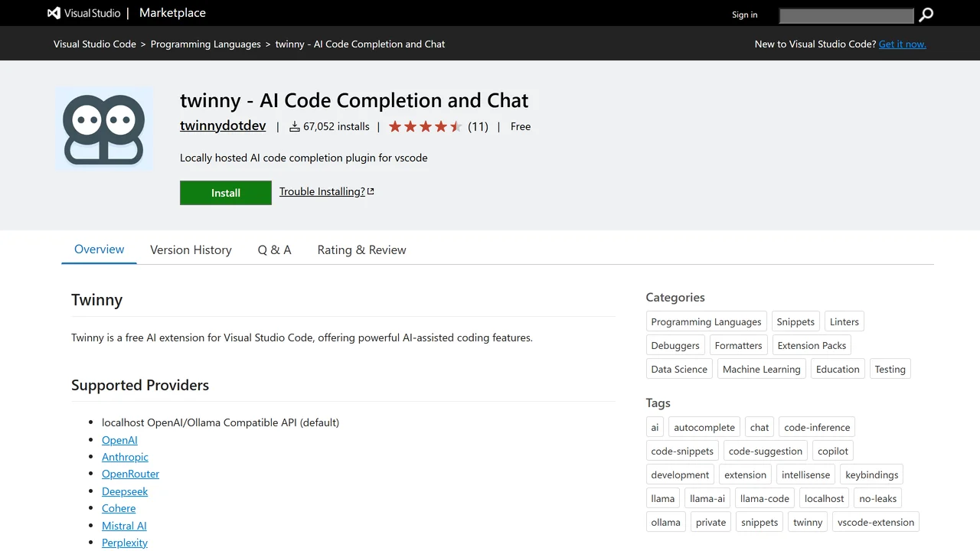The image size is (980, 551).
Task: Open the twinnydotdev publisher page
Action: 223,126
